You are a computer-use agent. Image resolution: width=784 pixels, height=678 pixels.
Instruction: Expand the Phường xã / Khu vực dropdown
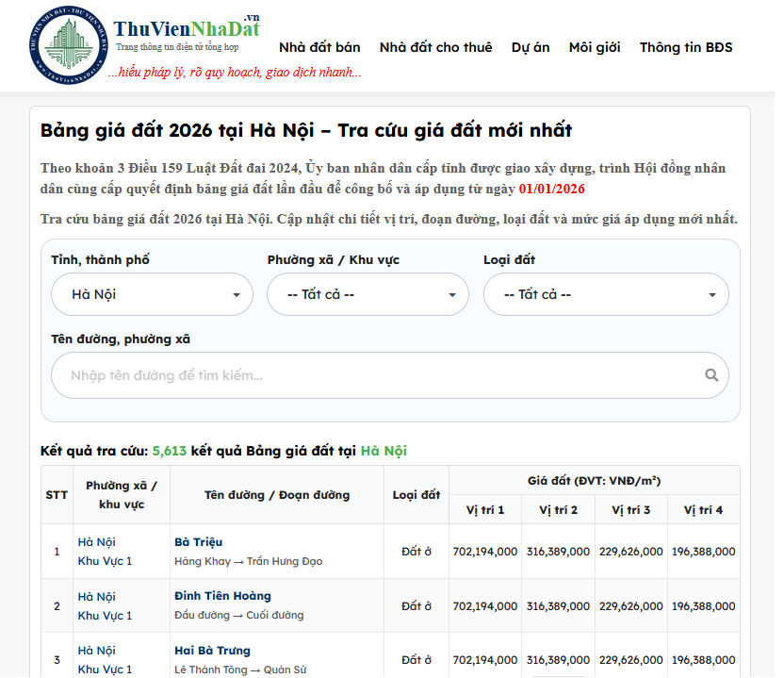[x=367, y=294]
